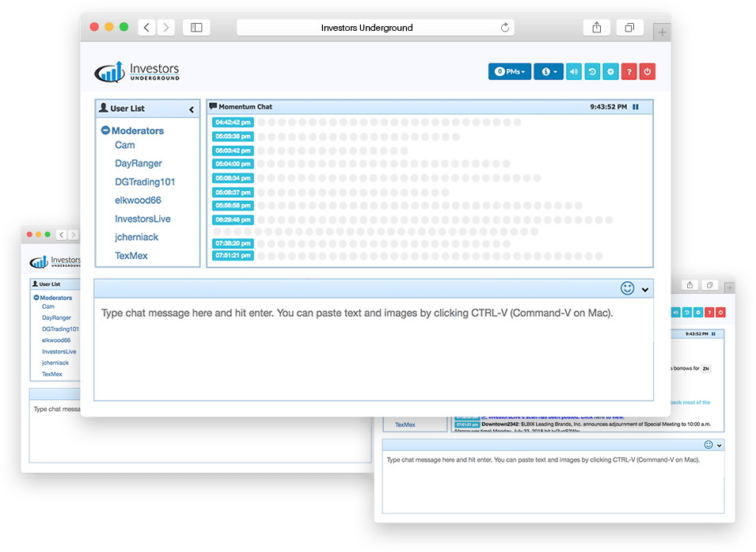This screenshot has width=756, height=552.
Task: Open share menu in back-right browser window
Action: pyautogui.click(x=690, y=285)
